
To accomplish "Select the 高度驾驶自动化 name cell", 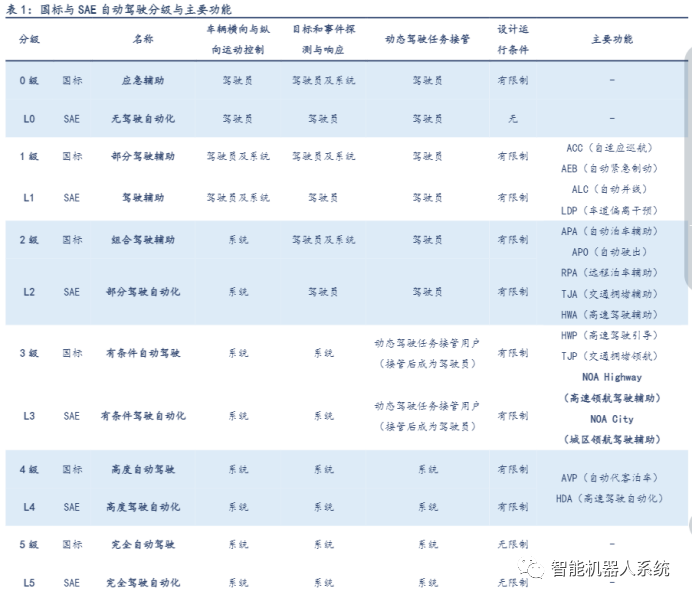I will 143,507.
